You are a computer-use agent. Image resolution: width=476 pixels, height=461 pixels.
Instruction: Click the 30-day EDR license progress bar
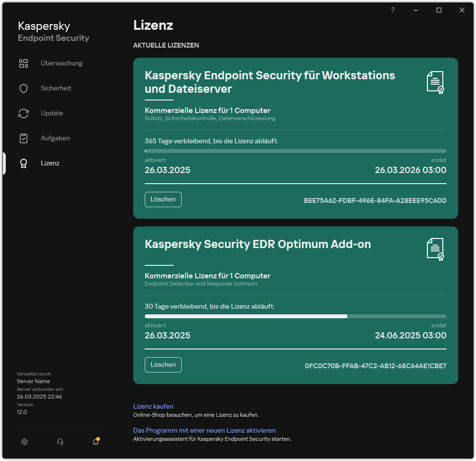coord(295,316)
